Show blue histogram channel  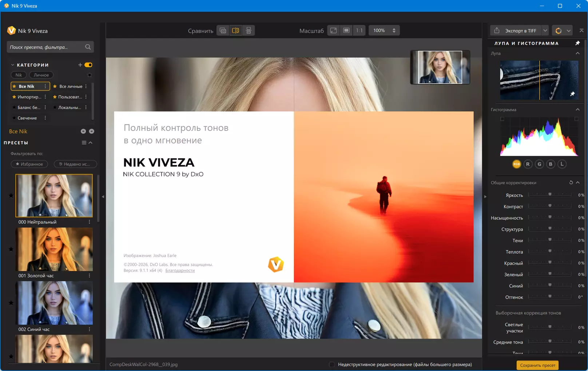pos(551,164)
